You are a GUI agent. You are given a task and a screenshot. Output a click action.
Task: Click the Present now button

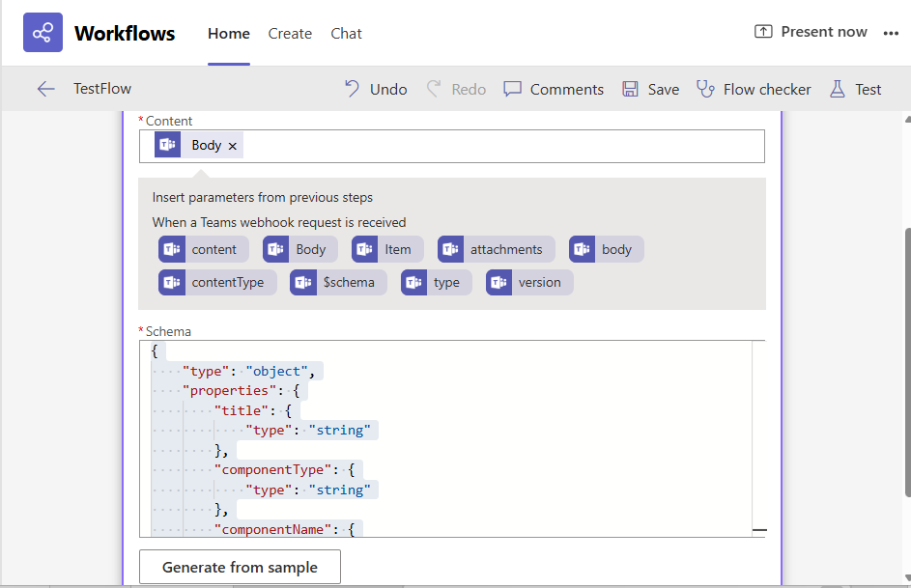pos(811,32)
